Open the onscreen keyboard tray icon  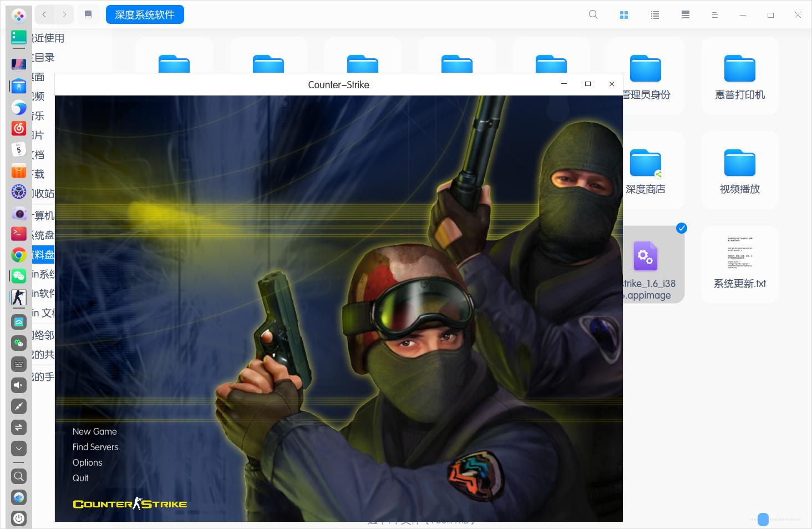pos(19,364)
